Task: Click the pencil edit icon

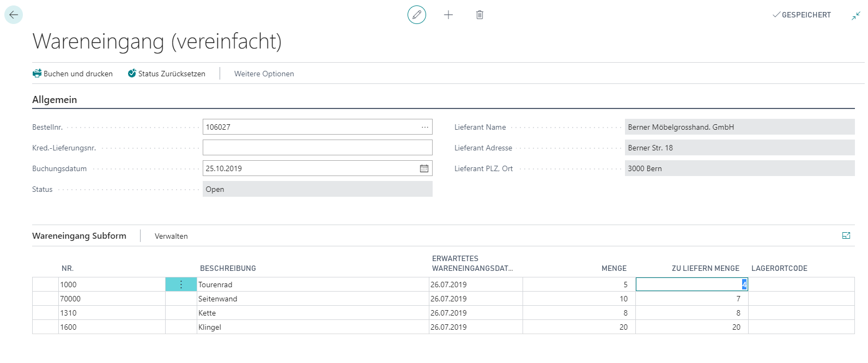Action: tap(417, 15)
